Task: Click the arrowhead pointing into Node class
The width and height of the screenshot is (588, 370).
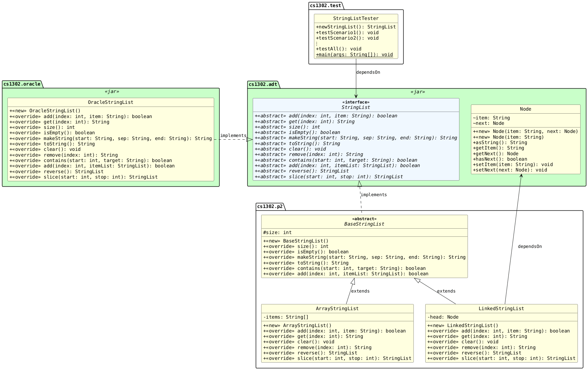Action: pyautogui.click(x=521, y=176)
